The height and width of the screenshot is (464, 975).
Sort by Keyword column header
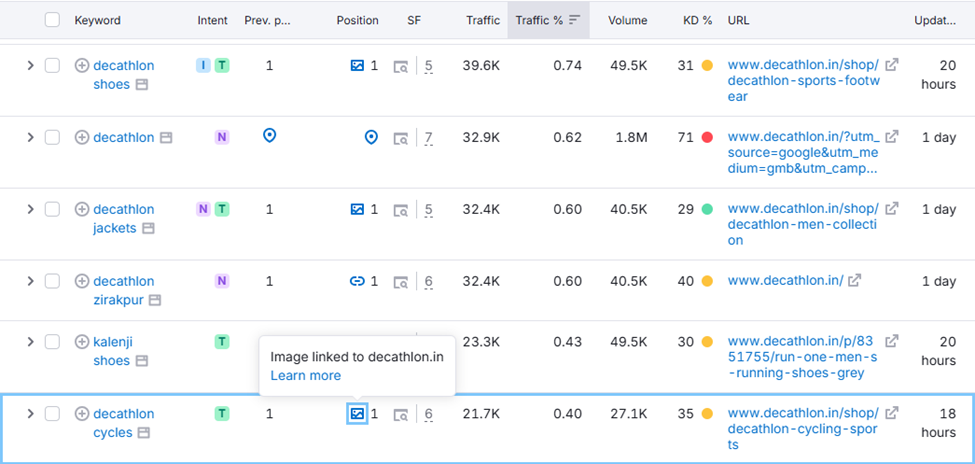(98, 20)
